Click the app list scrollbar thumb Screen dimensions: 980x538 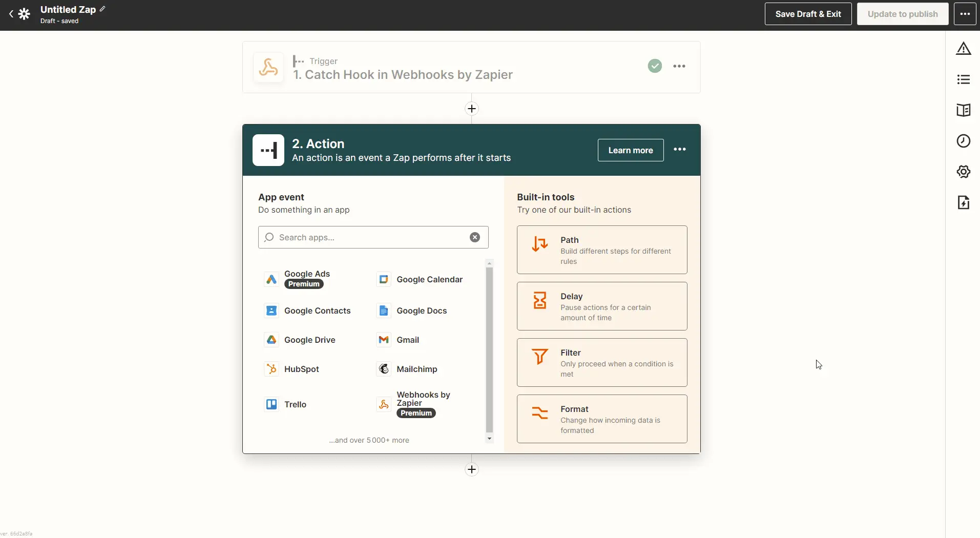(489, 350)
